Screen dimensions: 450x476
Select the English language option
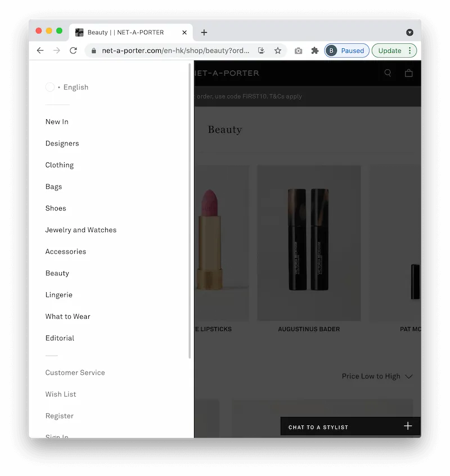point(76,87)
